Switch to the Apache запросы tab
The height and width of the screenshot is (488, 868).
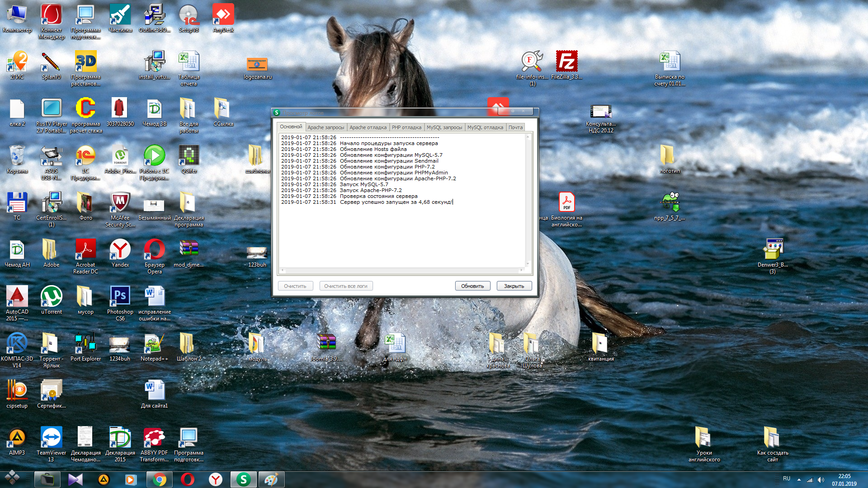point(325,127)
